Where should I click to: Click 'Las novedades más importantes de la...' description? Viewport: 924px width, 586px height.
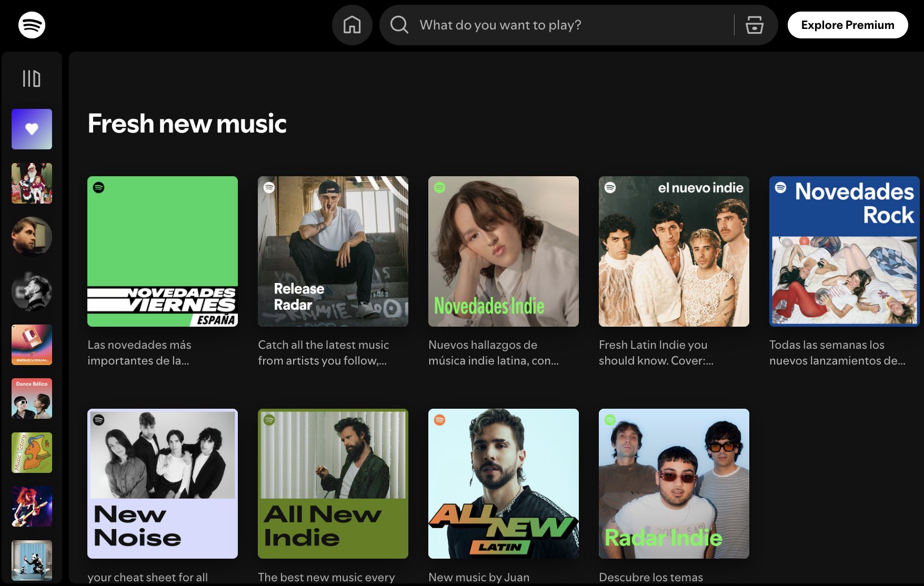pos(139,352)
